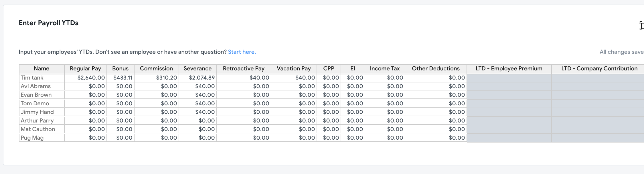Screen dimensions: 644x174
Task: Edit Jimmy Hand's Severance cell
Action: (198, 112)
